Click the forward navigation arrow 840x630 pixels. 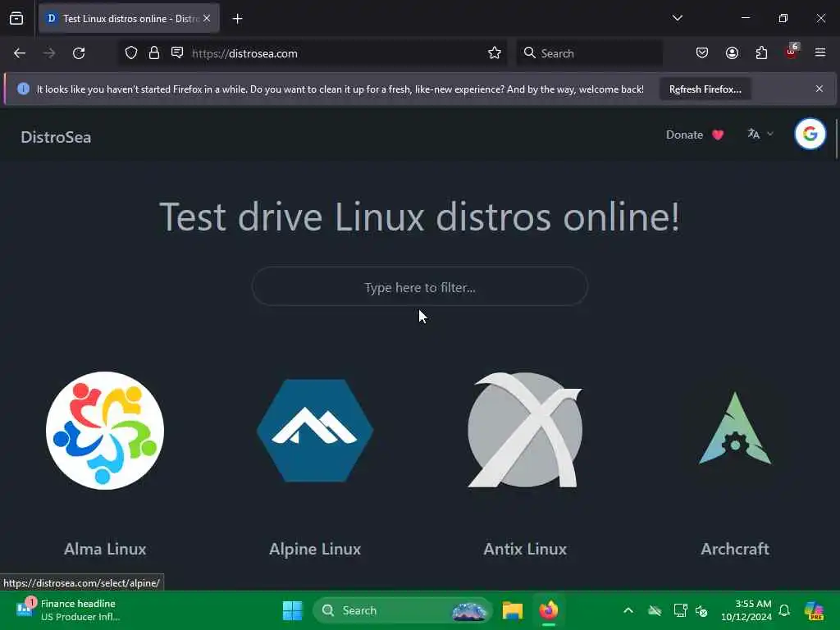48,53
